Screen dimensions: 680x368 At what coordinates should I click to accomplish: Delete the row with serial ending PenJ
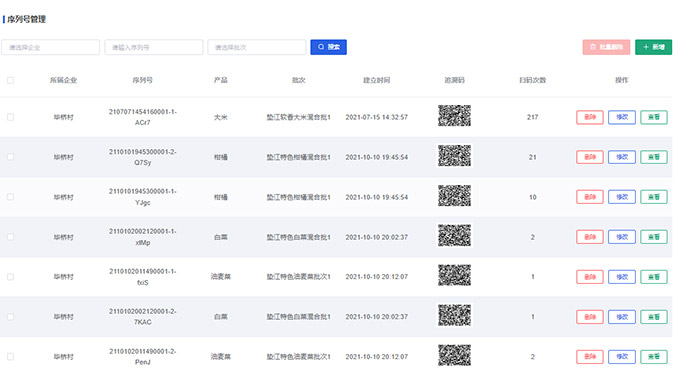point(590,357)
